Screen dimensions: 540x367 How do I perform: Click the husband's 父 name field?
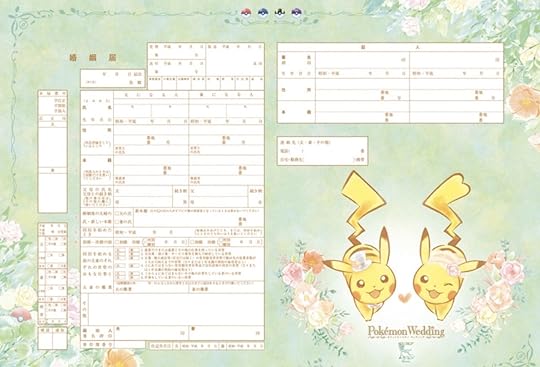[143, 191]
